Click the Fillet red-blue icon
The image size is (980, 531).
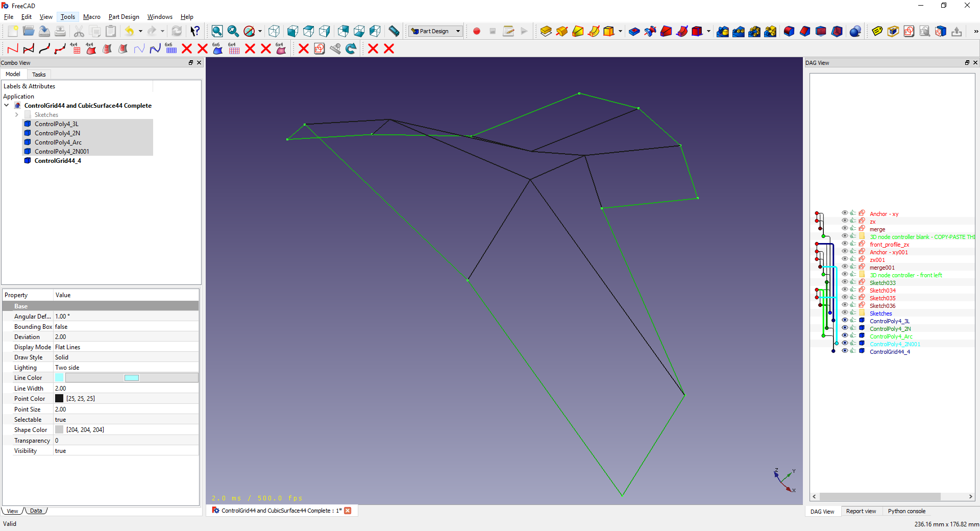coord(789,31)
